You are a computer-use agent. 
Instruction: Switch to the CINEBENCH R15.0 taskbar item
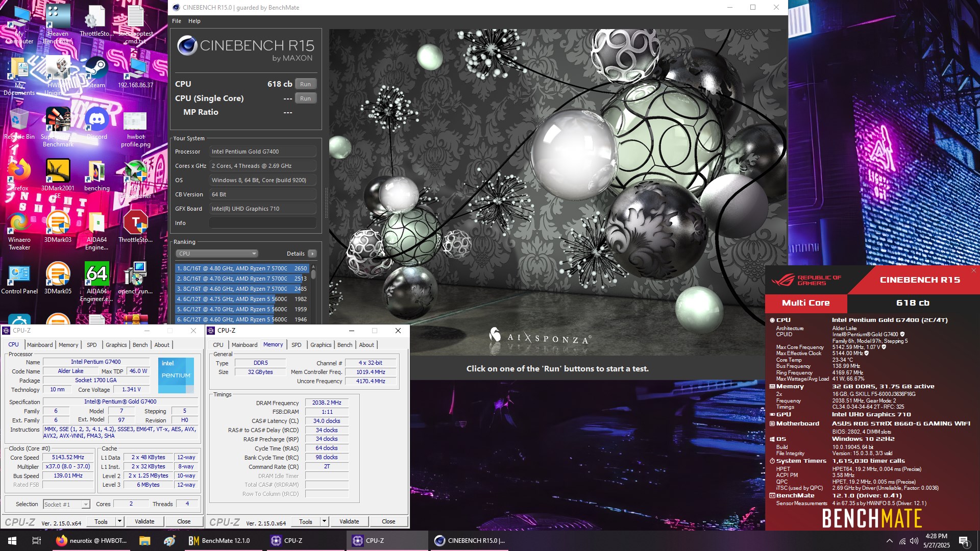[x=470, y=540]
